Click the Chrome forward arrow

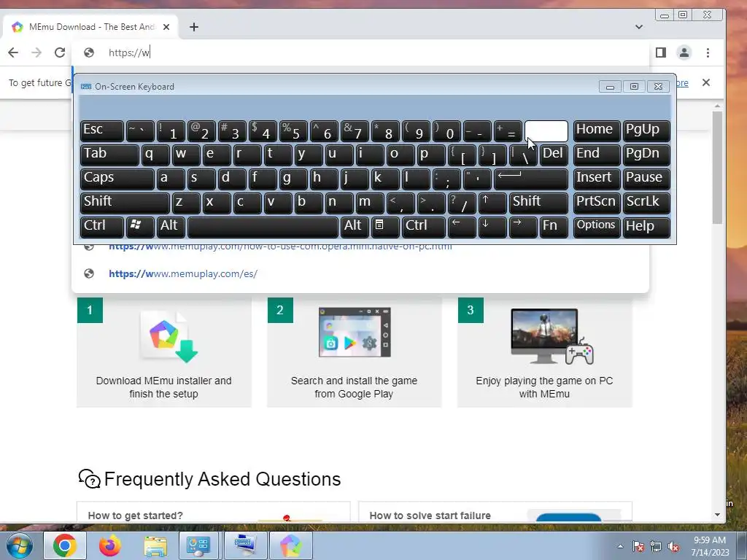(36, 52)
